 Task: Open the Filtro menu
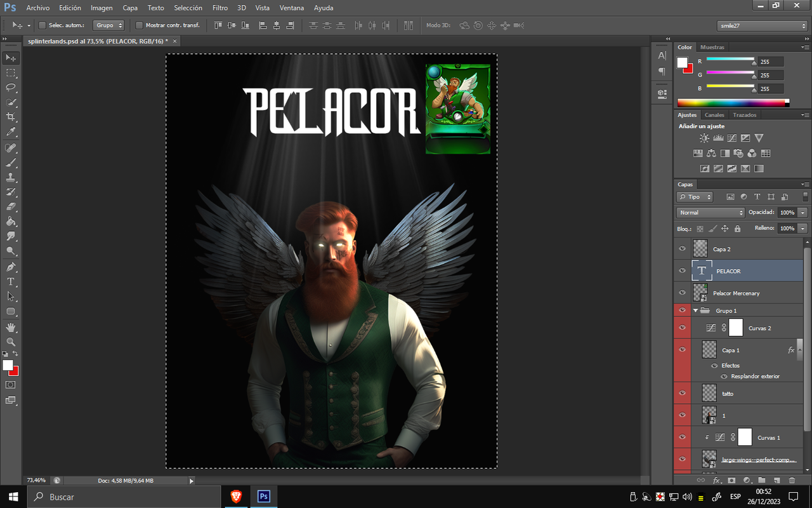pyautogui.click(x=220, y=8)
